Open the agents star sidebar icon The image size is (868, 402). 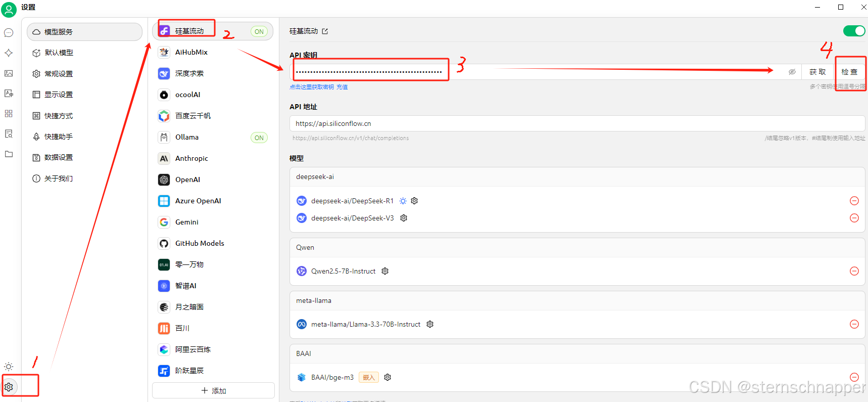[9, 53]
